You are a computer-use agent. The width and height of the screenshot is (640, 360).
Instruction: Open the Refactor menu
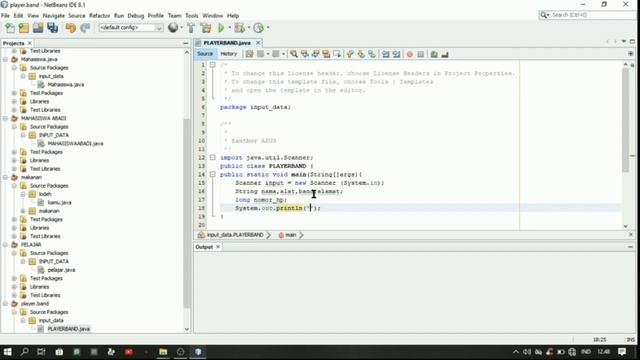99,16
